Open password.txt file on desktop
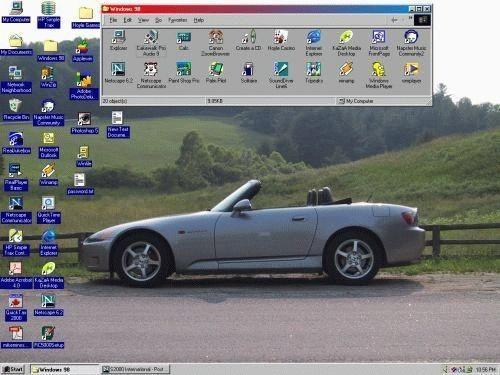The width and height of the screenshot is (500, 375). tap(80, 184)
